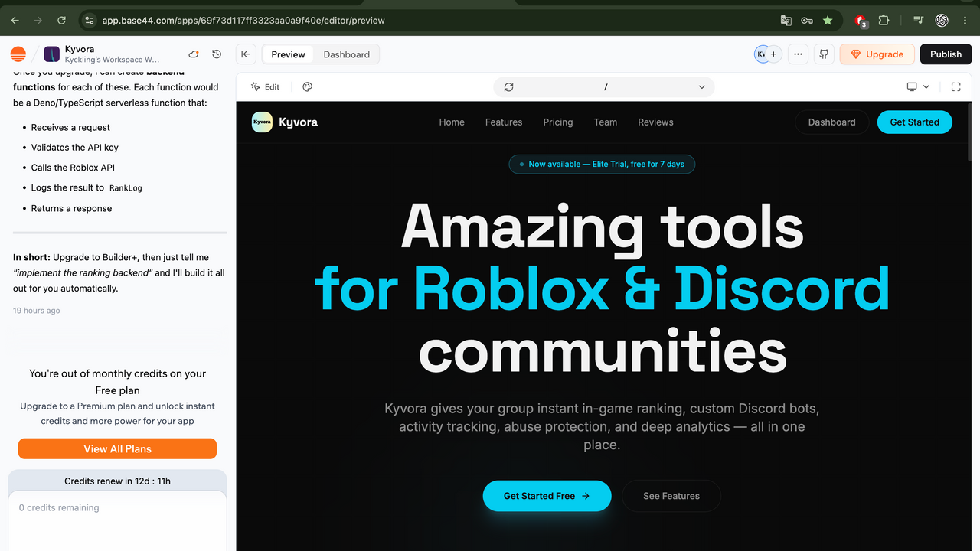Click the Elite Trial announcement badge
Viewport: 980px width, 551px height.
(x=602, y=165)
